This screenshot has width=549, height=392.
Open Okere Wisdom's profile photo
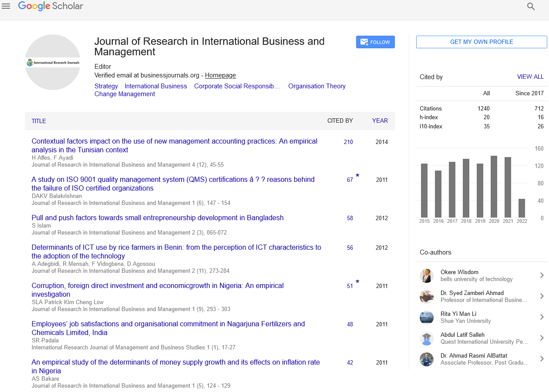(427, 275)
